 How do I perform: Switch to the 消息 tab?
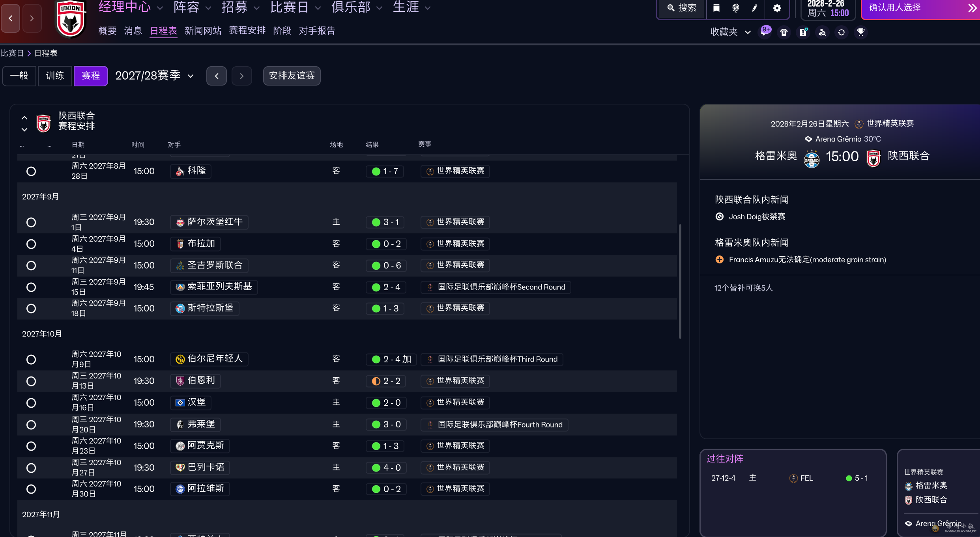pos(133,31)
